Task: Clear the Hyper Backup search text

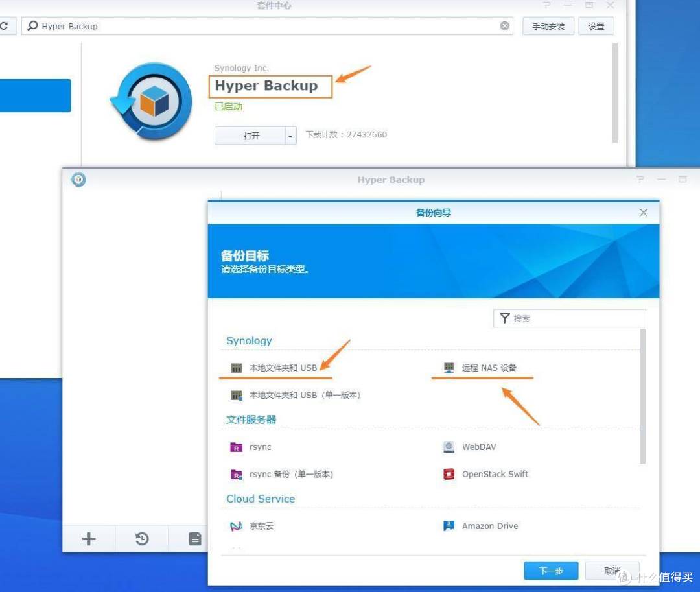Action: tap(504, 26)
